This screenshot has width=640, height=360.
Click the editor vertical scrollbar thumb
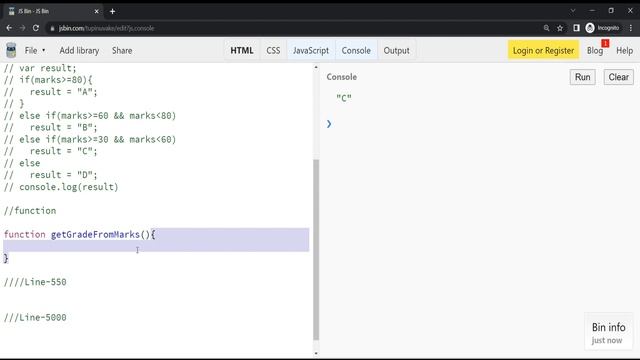coord(316,249)
